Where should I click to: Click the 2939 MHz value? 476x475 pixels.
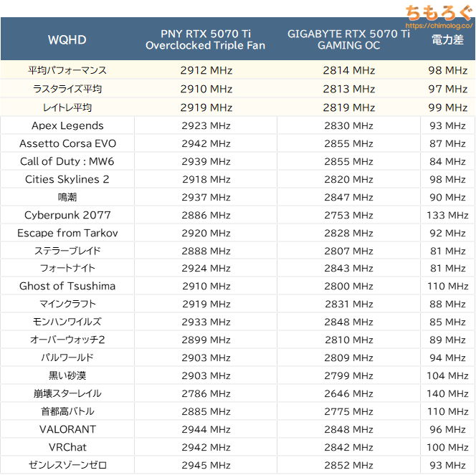click(206, 161)
